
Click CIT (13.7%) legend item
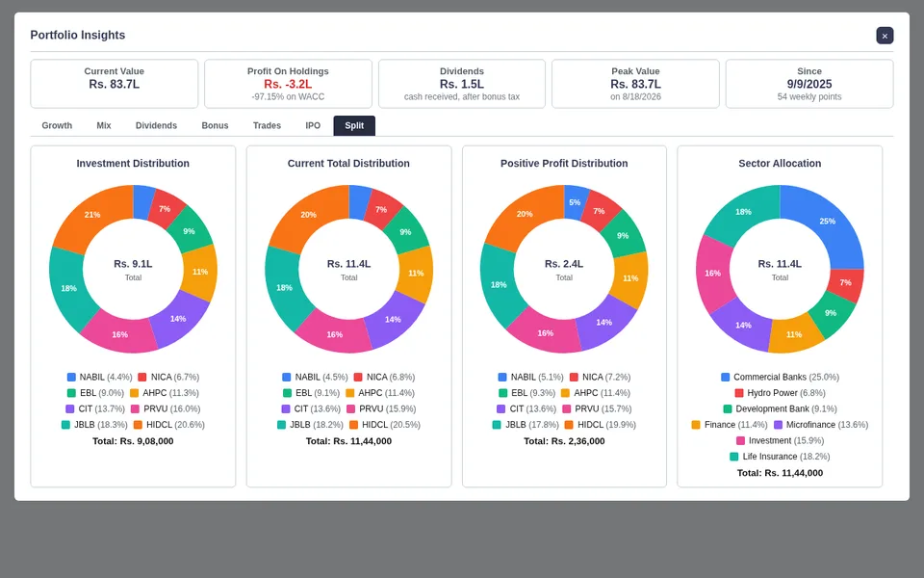click(95, 408)
